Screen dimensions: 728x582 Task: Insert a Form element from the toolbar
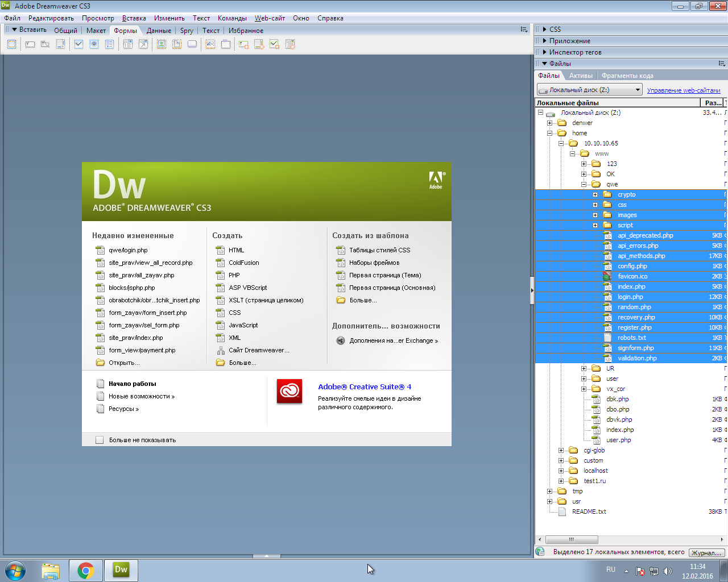point(11,44)
